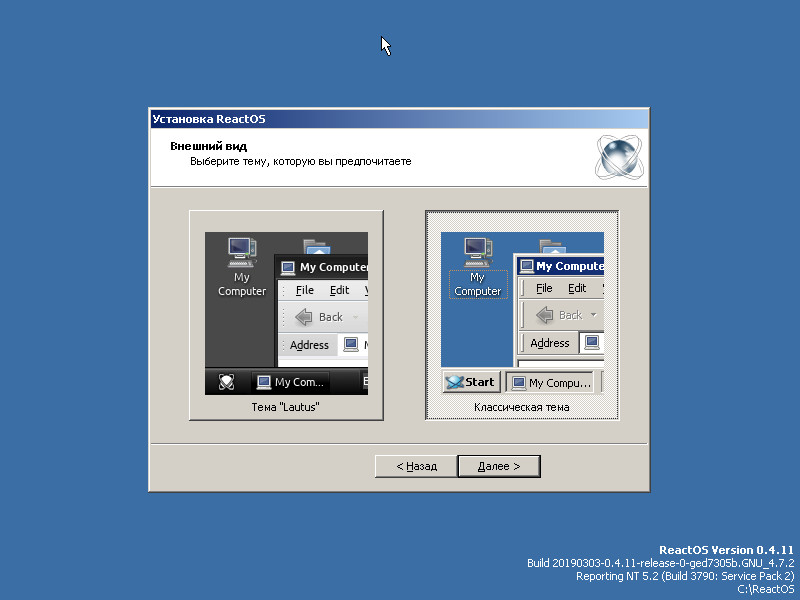Click the Далее > button
800x600 pixels.
pos(499,466)
